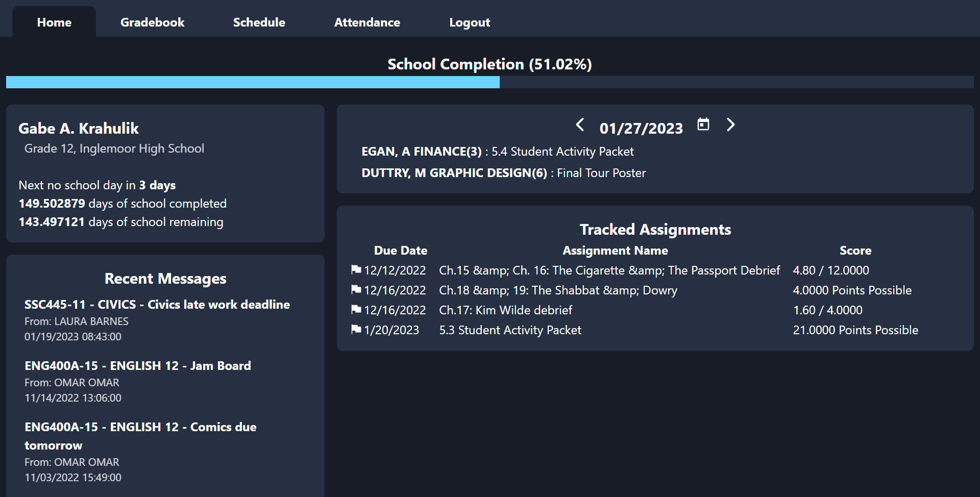Click score 1.60 / 4.0000
Viewport: 980px width, 497px height.
point(827,310)
